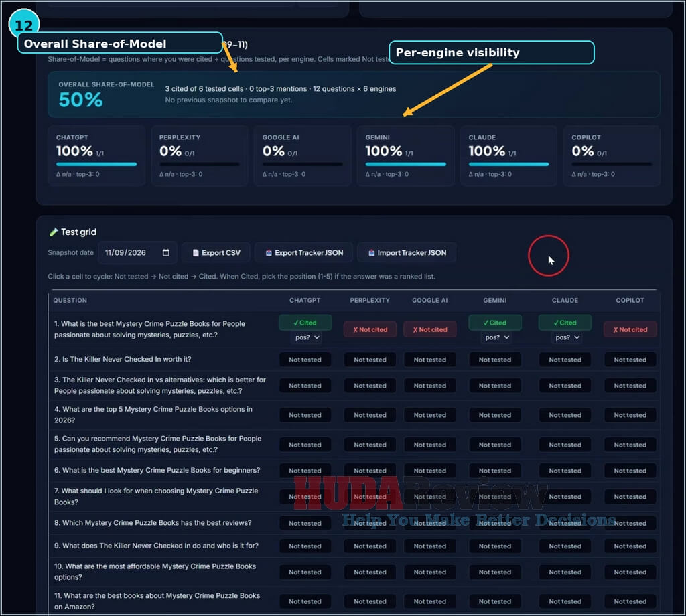Select question 6 about books for beginners
Screen dimensions: 686x616
157,470
